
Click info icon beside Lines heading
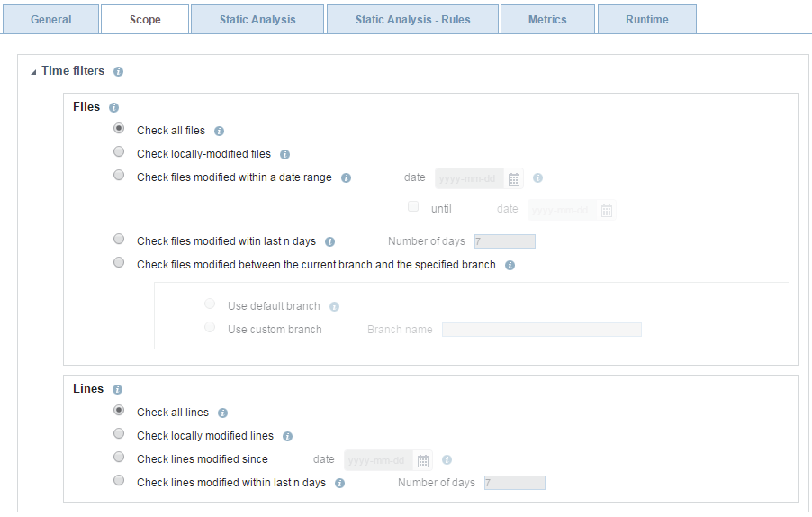(x=117, y=390)
